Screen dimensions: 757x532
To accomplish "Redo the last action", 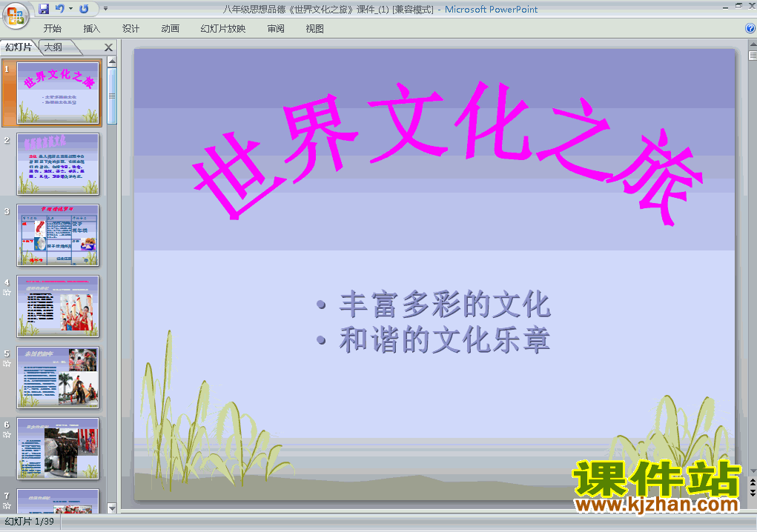I will coord(84,9).
